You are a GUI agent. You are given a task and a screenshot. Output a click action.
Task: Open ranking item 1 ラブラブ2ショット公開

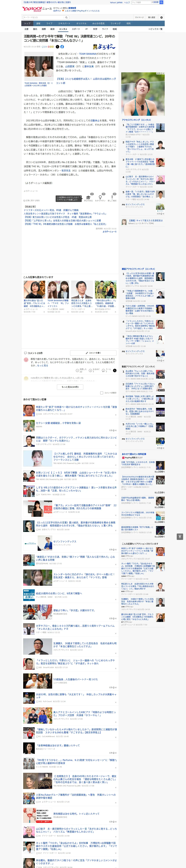point(140,128)
